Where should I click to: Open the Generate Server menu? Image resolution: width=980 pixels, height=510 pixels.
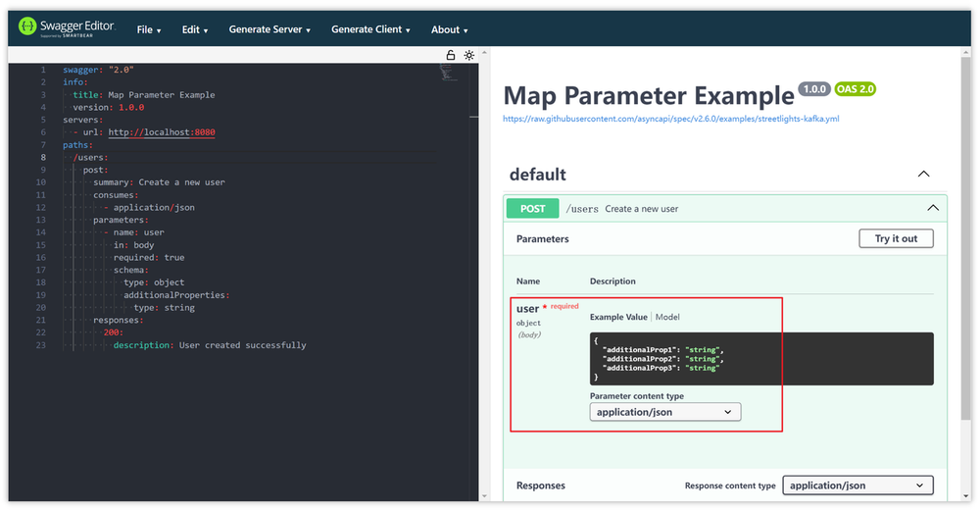click(269, 29)
